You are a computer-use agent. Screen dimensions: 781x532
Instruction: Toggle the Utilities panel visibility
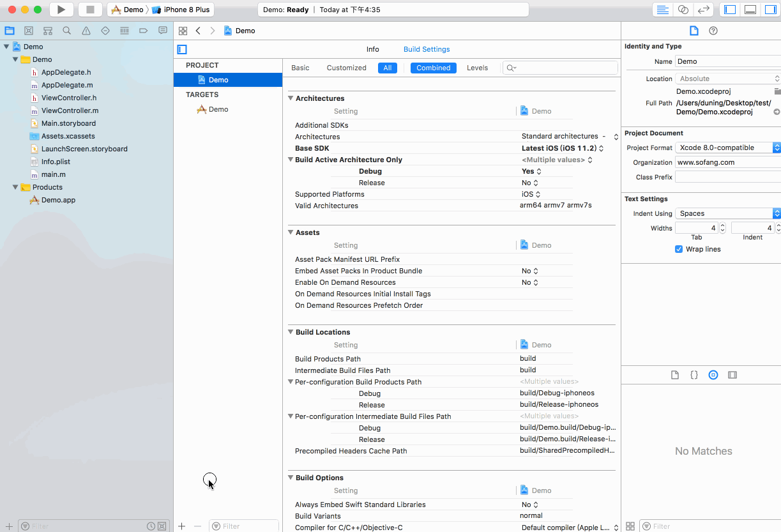tap(771, 10)
